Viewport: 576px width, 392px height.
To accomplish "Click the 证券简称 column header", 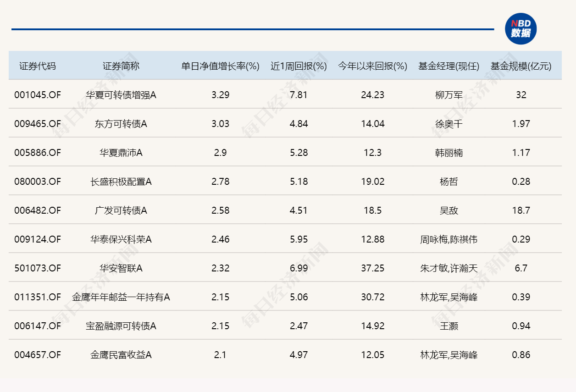I will (x=121, y=66).
